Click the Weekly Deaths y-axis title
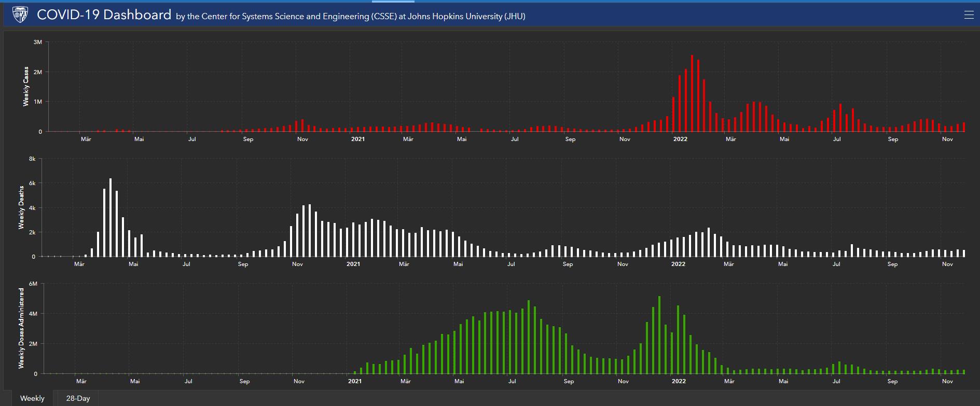 coord(21,207)
